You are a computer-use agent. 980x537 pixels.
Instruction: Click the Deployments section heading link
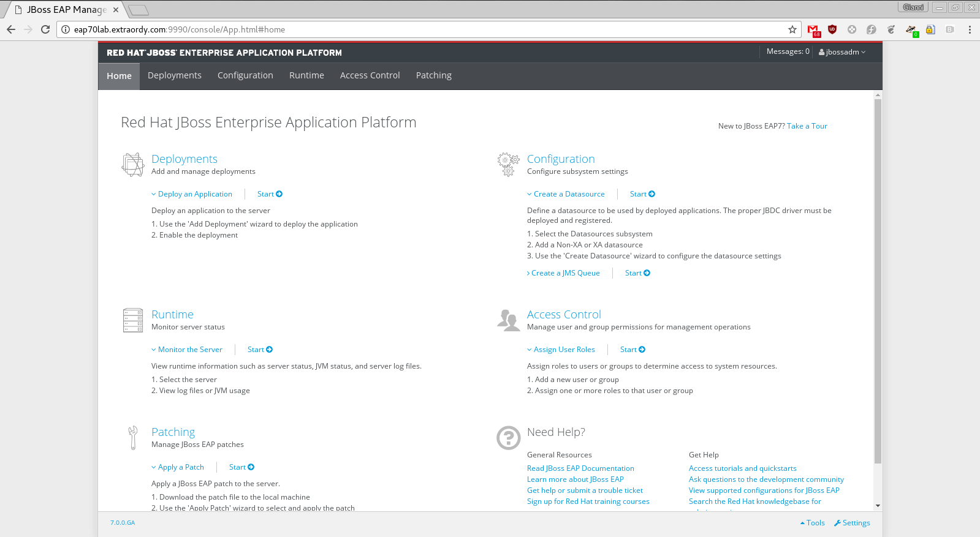click(184, 159)
